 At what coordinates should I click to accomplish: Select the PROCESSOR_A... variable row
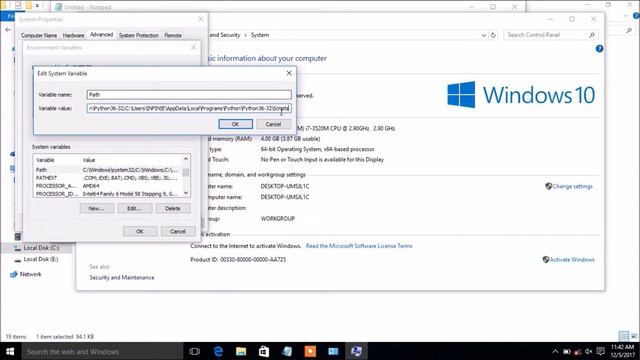(x=108, y=186)
